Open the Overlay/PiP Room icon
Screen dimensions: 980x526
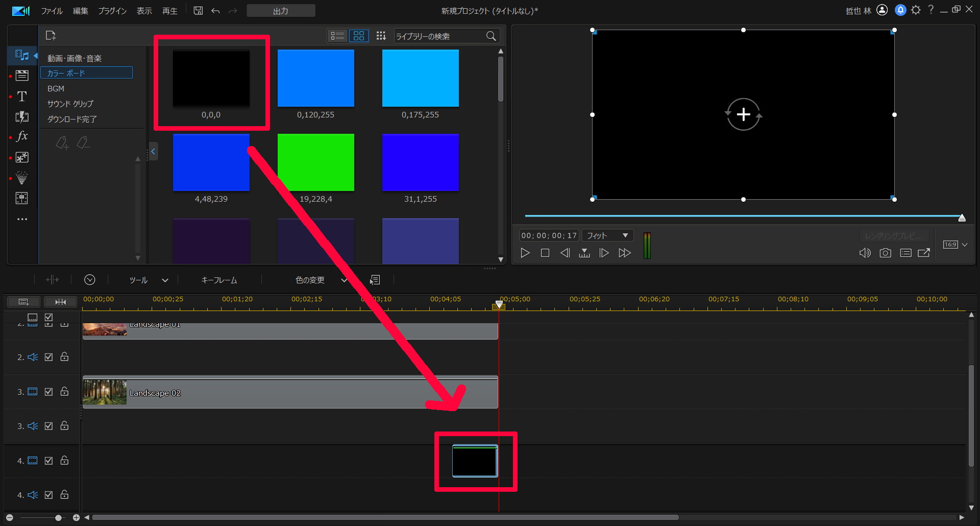click(22, 157)
